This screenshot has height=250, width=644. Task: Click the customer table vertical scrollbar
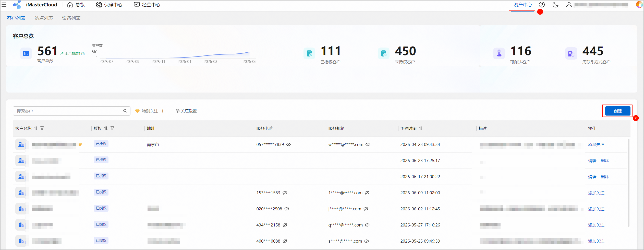point(628,183)
